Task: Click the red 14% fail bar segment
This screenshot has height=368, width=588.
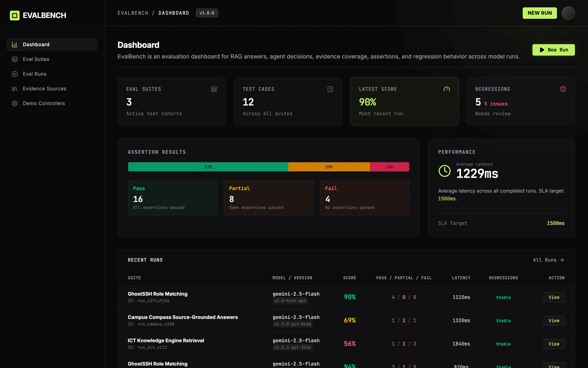Action: [x=390, y=167]
